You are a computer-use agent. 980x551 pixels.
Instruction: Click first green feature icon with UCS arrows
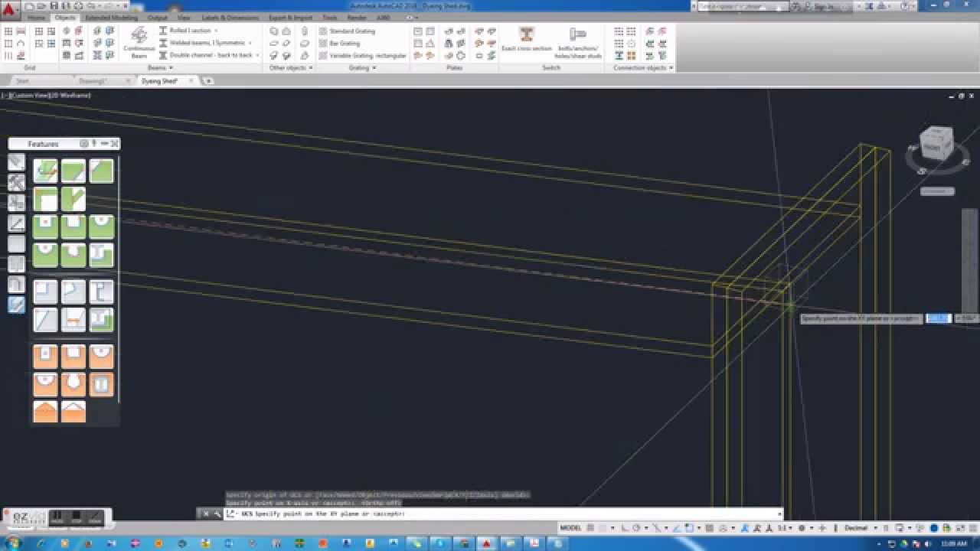pyautogui.click(x=45, y=171)
